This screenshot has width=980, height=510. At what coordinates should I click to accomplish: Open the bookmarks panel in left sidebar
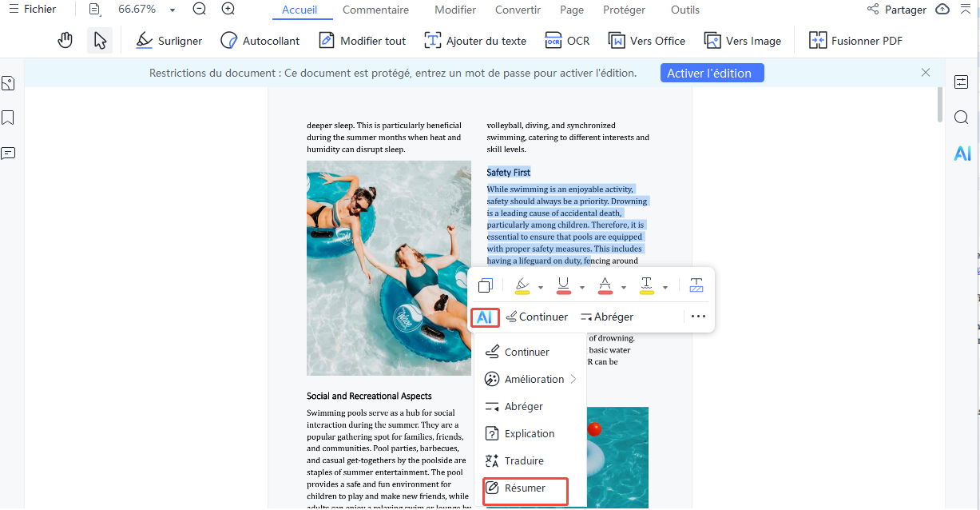point(8,118)
